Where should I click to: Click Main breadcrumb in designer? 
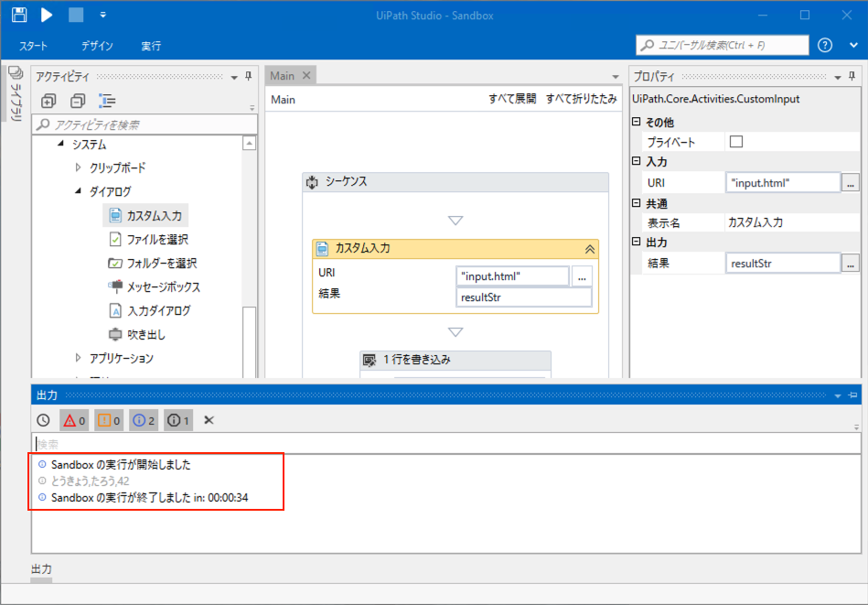pyautogui.click(x=283, y=100)
